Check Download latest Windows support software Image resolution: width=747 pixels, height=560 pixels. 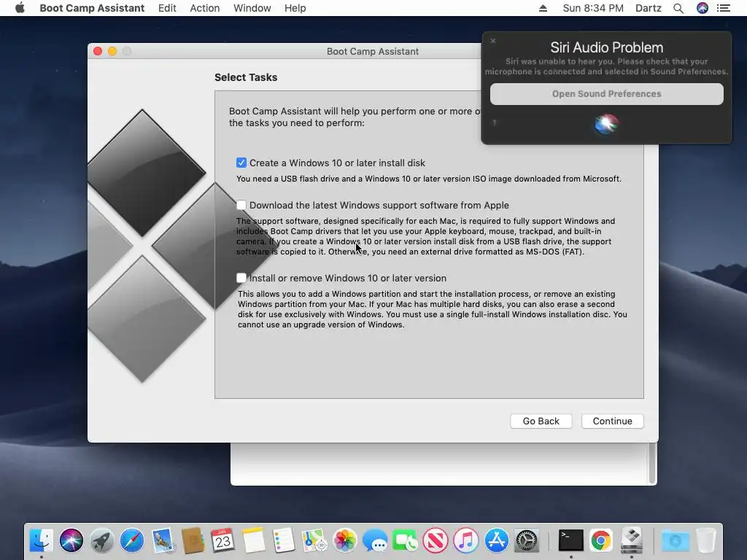[241, 205]
